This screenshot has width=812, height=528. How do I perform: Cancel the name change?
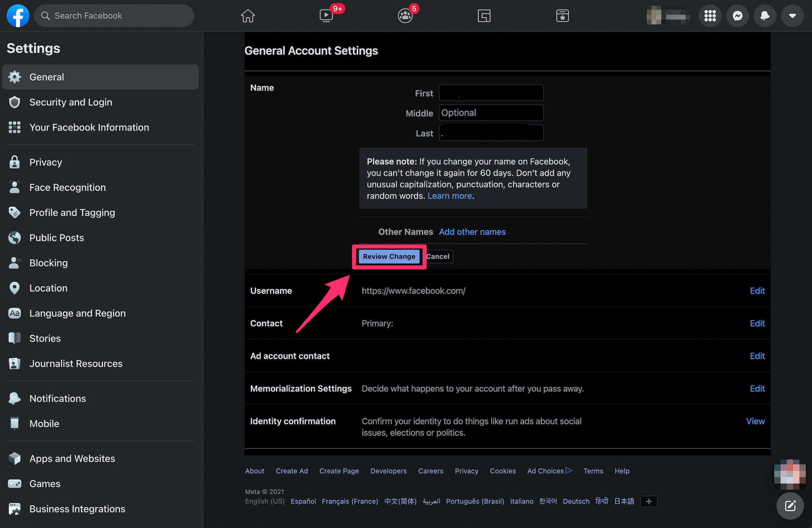point(438,257)
